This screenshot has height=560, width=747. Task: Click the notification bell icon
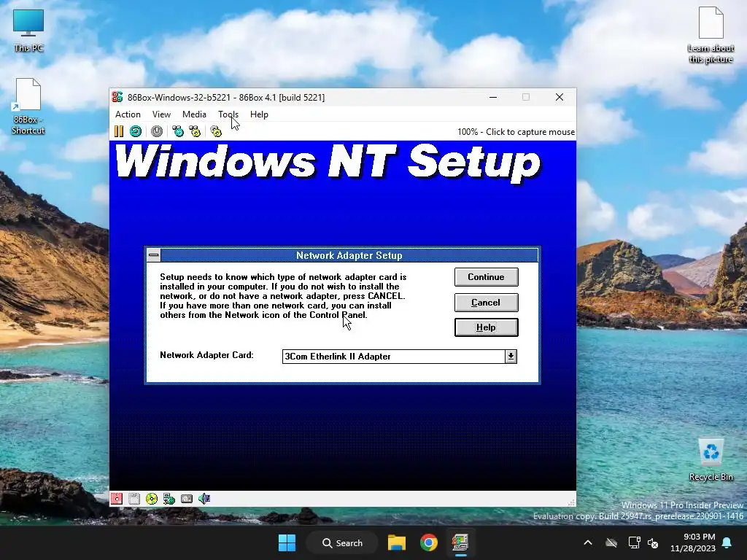[x=727, y=542]
